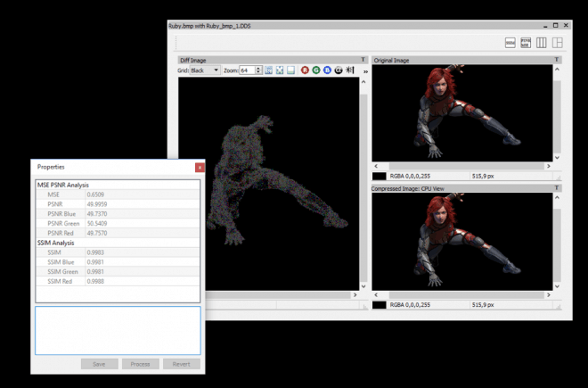Click the image reset icon in Diff toolbar
The height and width of the screenshot is (388, 588).
pyautogui.click(x=291, y=70)
